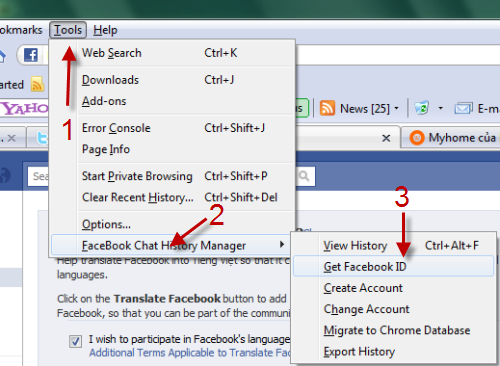Select Get Facebook ID entry
The width and height of the screenshot is (500, 366).
(x=393, y=267)
